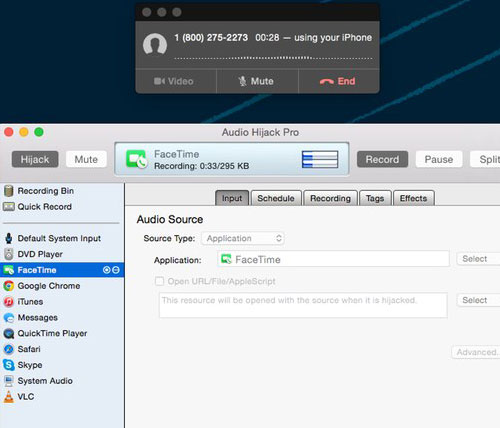Select Default System Input source

coord(62,238)
